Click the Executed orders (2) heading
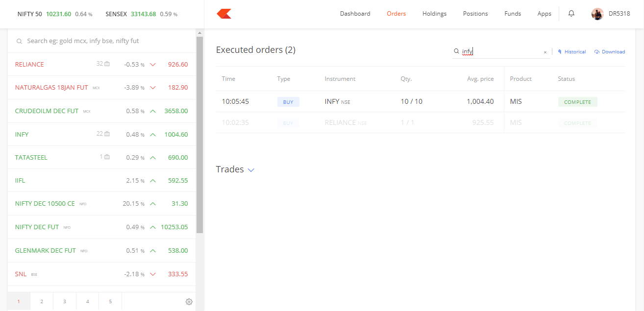 (256, 50)
